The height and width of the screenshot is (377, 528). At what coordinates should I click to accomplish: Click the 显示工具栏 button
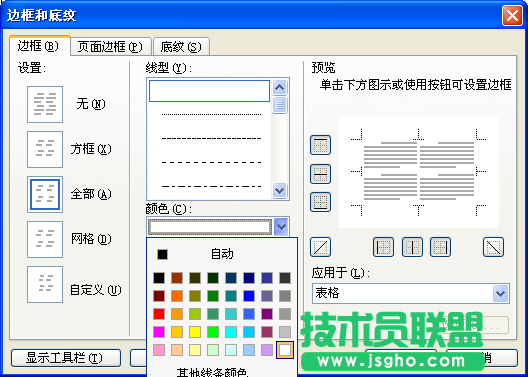66,358
